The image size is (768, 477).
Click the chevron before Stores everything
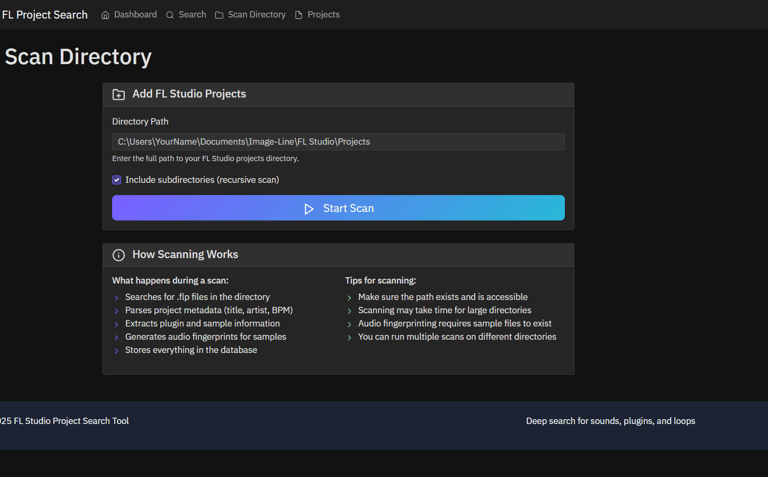coord(117,351)
